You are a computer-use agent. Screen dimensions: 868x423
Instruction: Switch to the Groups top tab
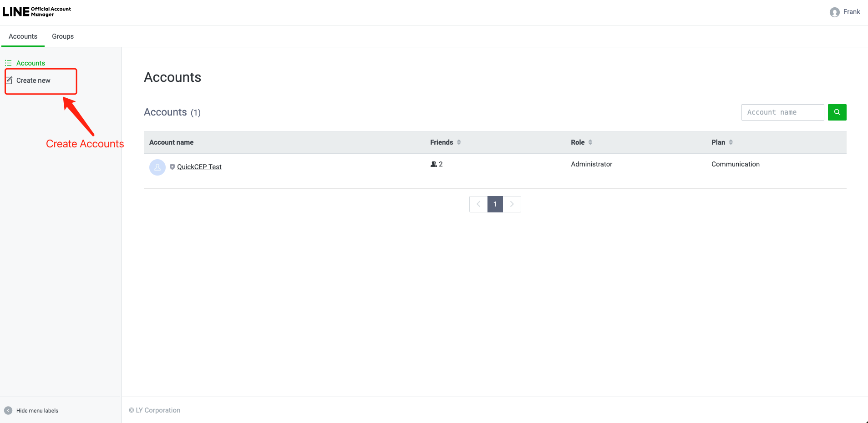[x=63, y=36]
